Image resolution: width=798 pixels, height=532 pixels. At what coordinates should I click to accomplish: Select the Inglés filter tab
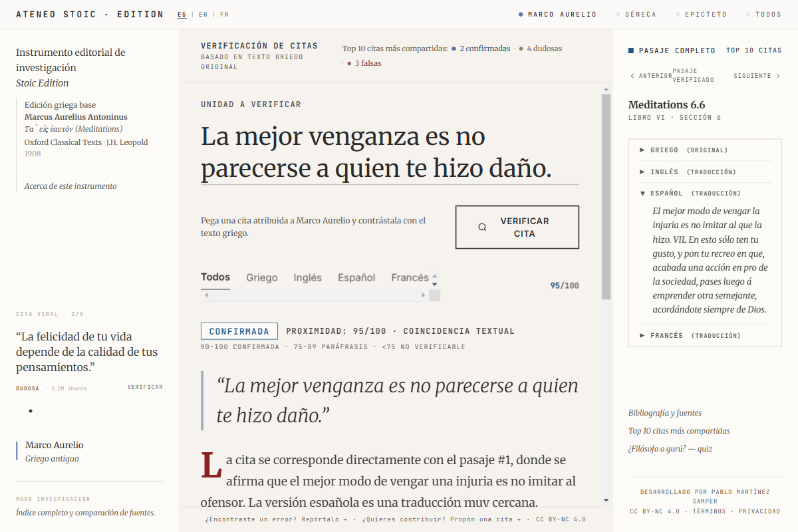pos(307,277)
